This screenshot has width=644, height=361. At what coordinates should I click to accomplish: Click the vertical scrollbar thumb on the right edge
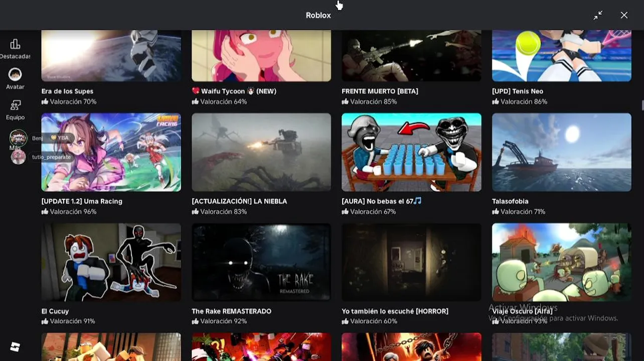click(642, 105)
